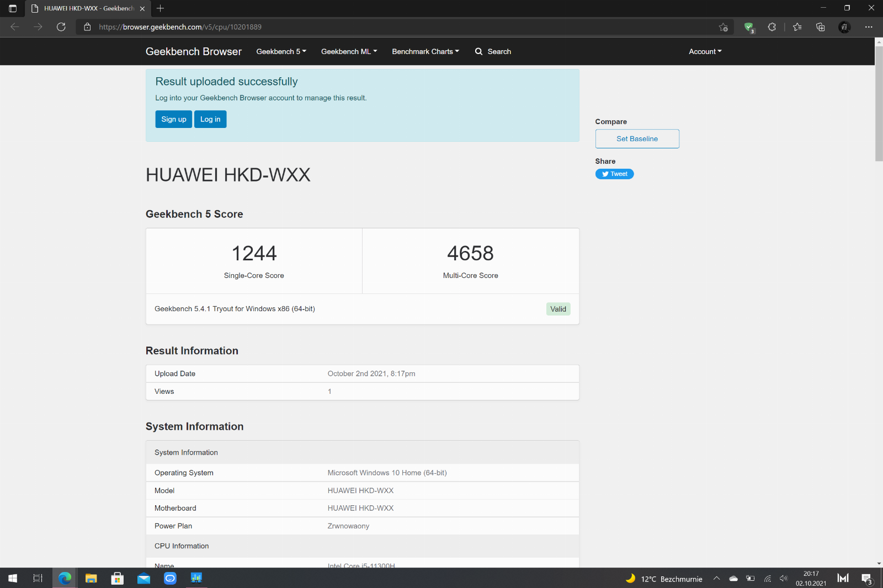
Task: Click the Log in button
Action: tap(210, 119)
